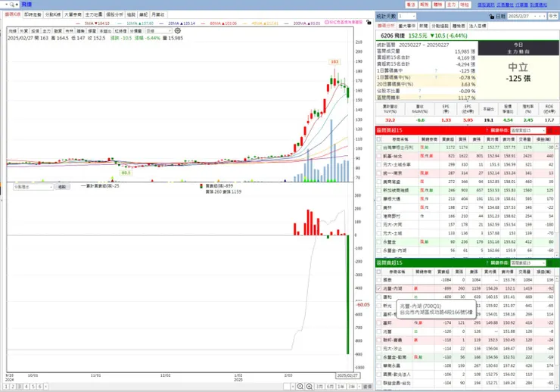Open the 新聞 tab in right panel
The width and height of the screenshot is (560, 392).
coord(424,26)
